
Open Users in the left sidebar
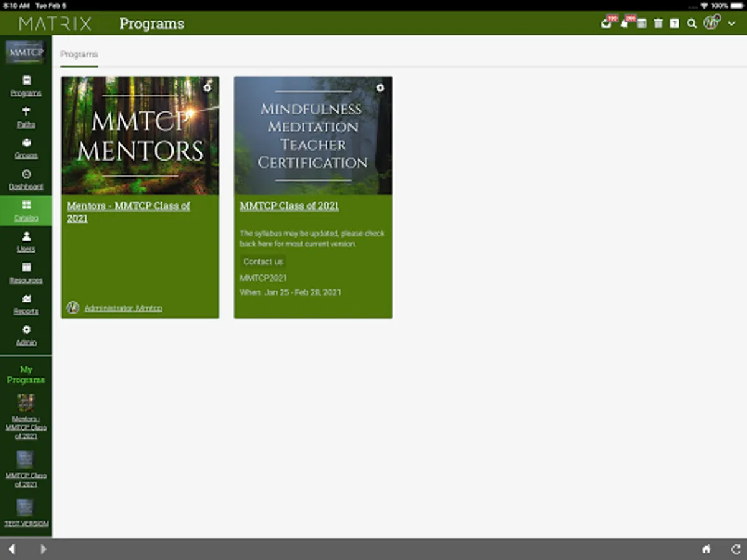26,241
